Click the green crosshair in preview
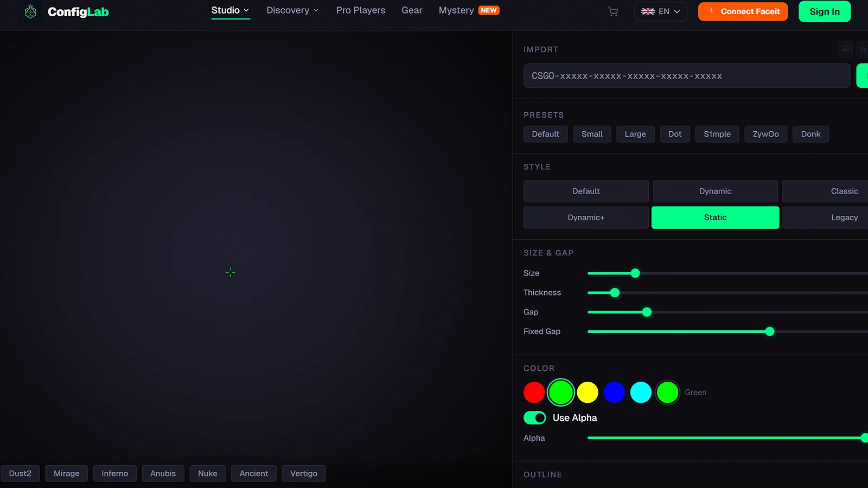868x488 pixels. [x=230, y=272]
